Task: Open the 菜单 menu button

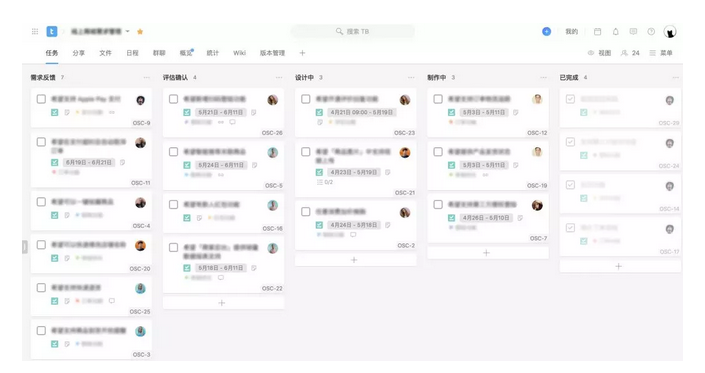Action: [x=661, y=53]
